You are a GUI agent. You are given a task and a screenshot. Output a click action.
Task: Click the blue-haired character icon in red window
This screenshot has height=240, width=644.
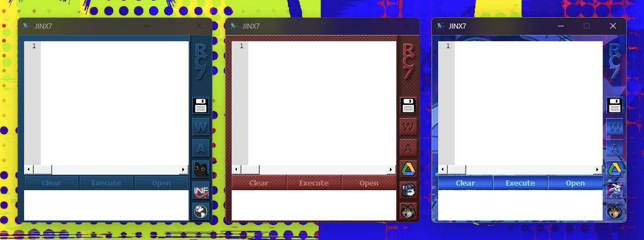click(x=408, y=190)
